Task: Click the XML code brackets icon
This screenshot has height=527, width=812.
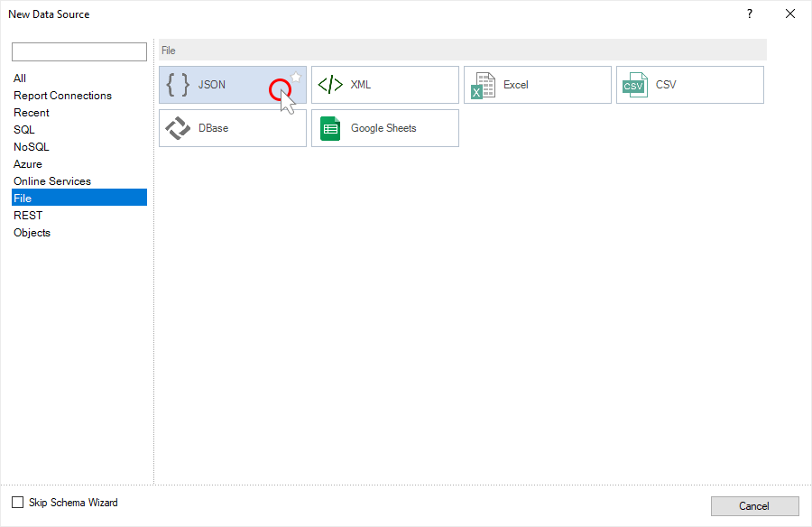Action: click(331, 85)
